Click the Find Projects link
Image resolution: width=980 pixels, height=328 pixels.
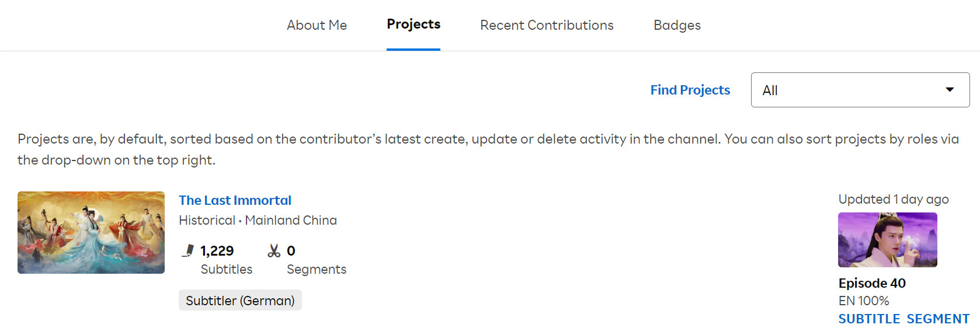click(690, 90)
